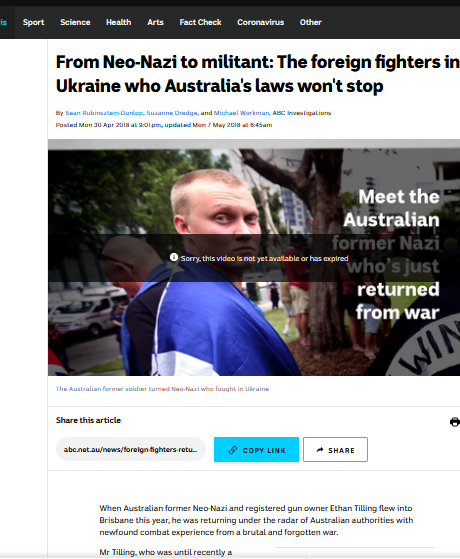Open author Sean Rubinsztein-Dunlop's page
The image size is (460, 559).
pos(104,113)
